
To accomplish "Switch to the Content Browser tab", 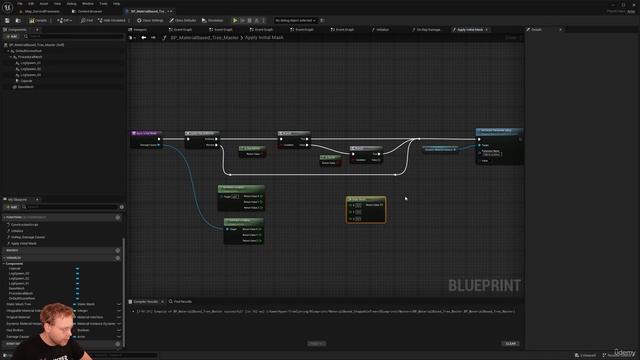I will (x=87, y=11).
